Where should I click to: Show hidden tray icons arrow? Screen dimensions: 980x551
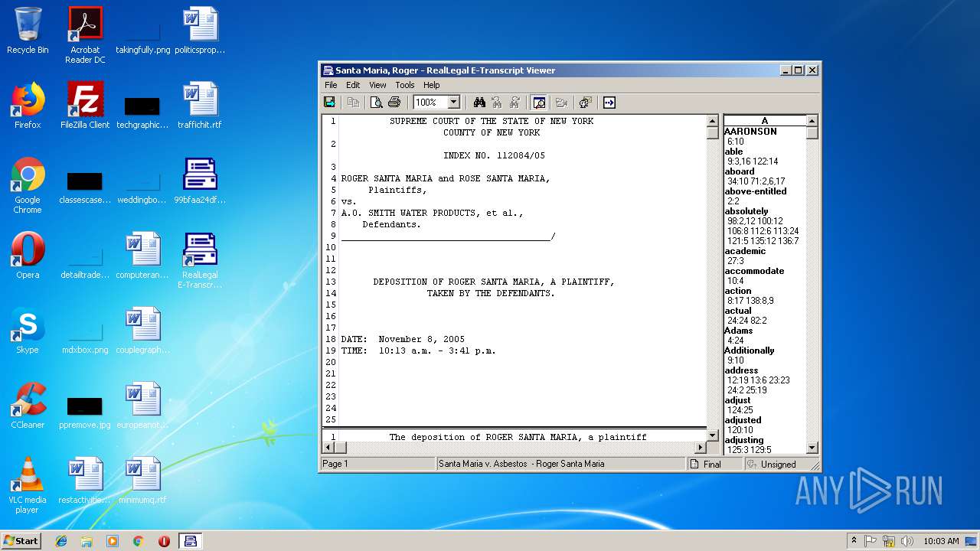(x=854, y=541)
